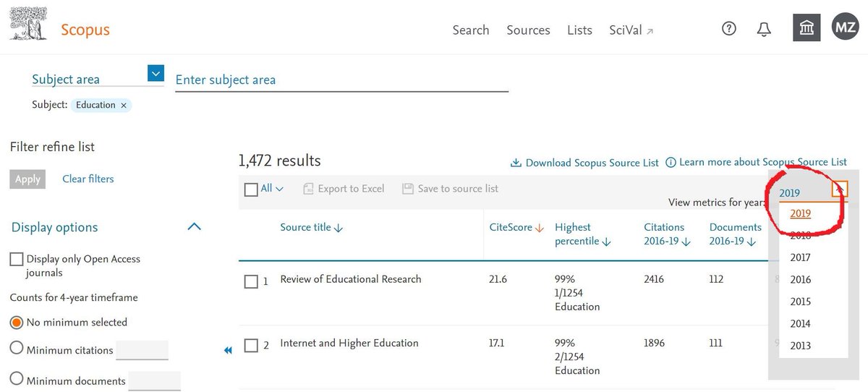Click Export to Excel text button
868x392 pixels.
tap(352, 189)
